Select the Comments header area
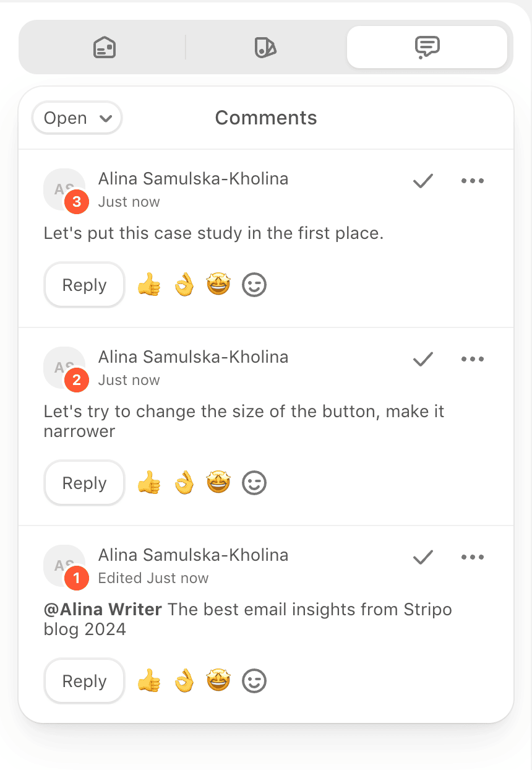This screenshot has height=770, width=532. point(265,118)
